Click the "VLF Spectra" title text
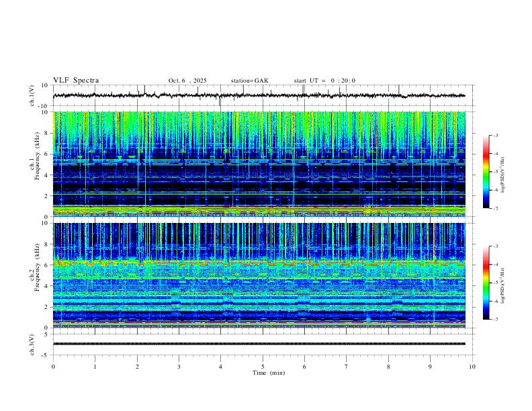Image resolution: width=532 pixels, height=411 pixels. [76, 81]
